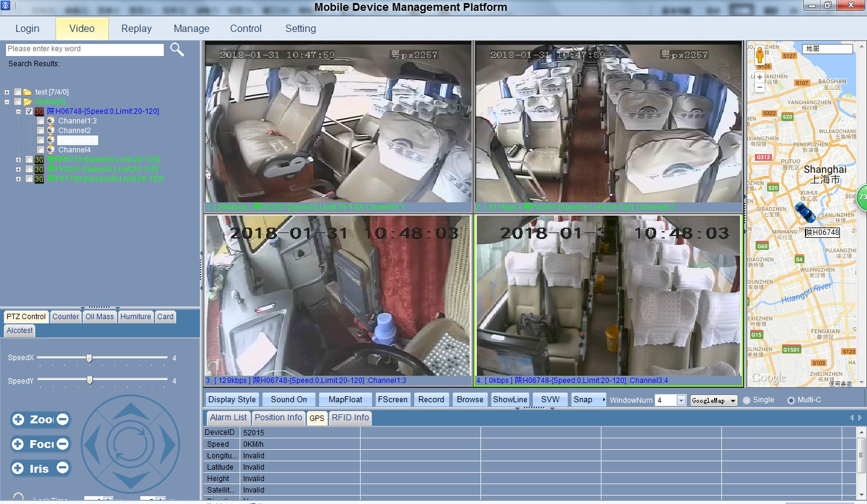Screen dimensions: 867x504
Task: Click the Record button
Action: click(431, 399)
